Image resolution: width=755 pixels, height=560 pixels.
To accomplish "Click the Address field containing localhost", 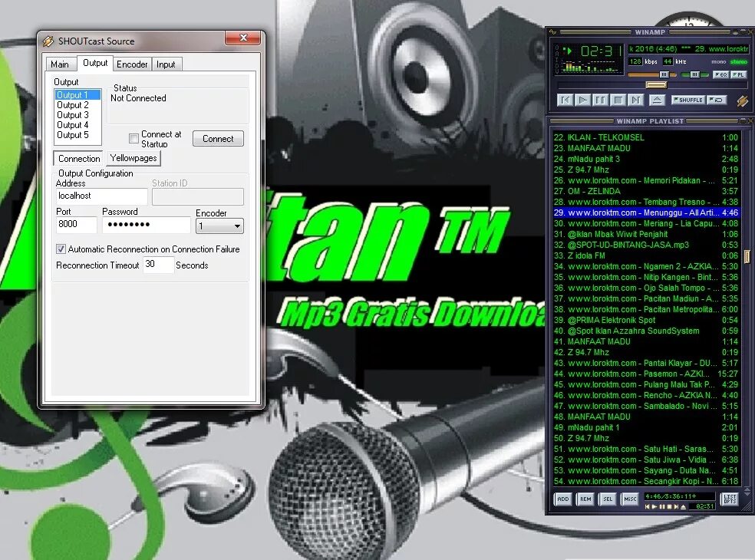I will (101, 196).
